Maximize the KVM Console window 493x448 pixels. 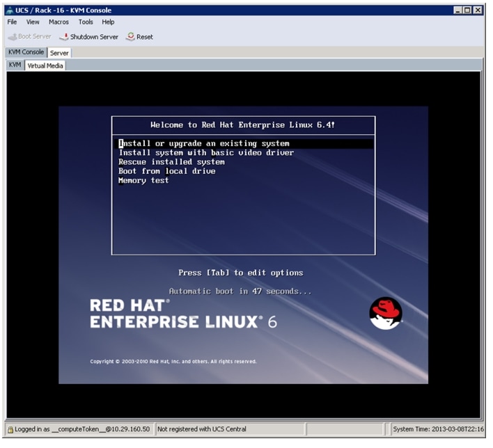[468, 10]
